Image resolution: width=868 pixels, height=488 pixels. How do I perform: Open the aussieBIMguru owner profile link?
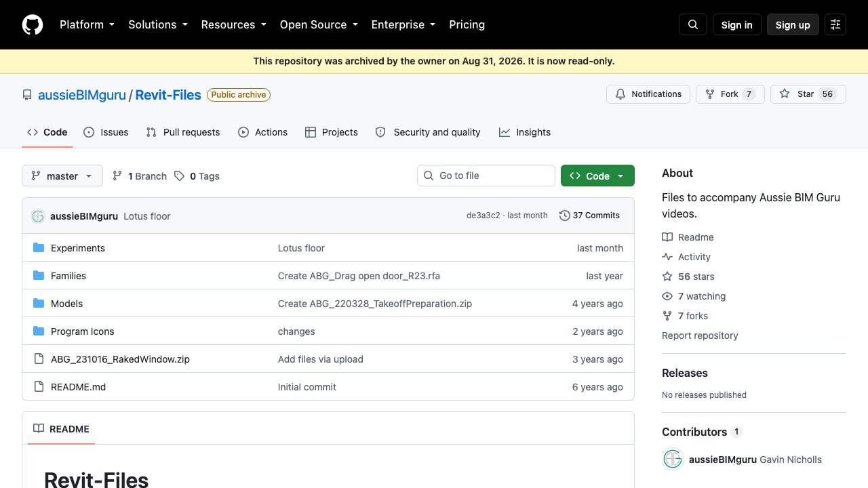tap(82, 95)
